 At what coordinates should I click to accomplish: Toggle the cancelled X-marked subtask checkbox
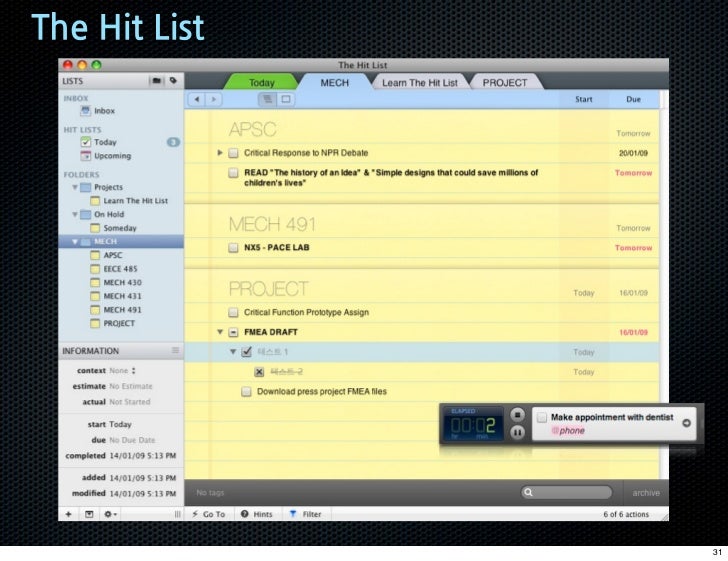coord(259,372)
